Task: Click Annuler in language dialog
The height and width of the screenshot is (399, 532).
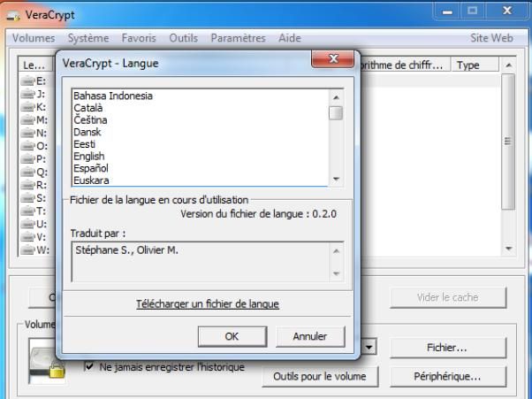Action: click(310, 336)
